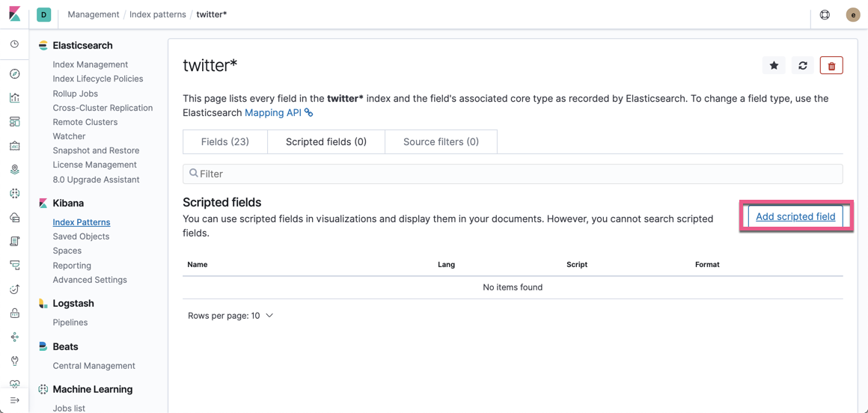Click the Lang column header
The width and height of the screenshot is (868, 413).
coord(446,265)
